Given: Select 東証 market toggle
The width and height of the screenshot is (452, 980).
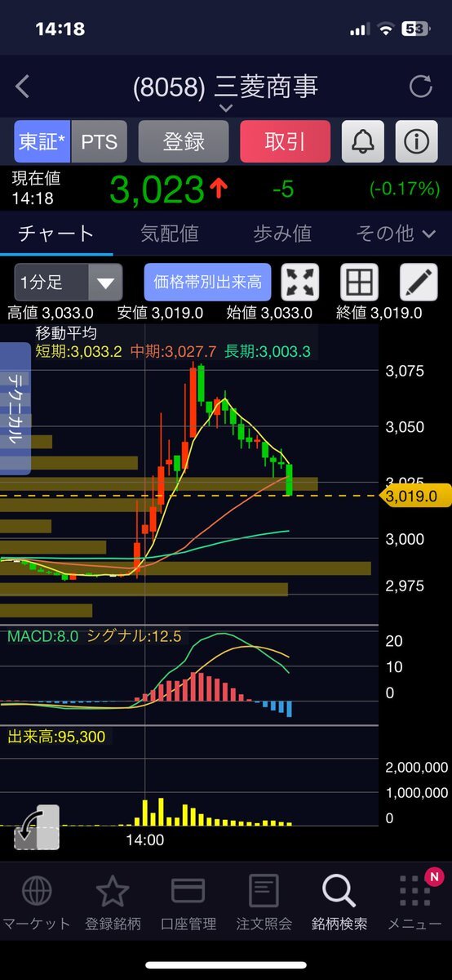Looking at the screenshot, I should pyautogui.click(x=43, y=141).
